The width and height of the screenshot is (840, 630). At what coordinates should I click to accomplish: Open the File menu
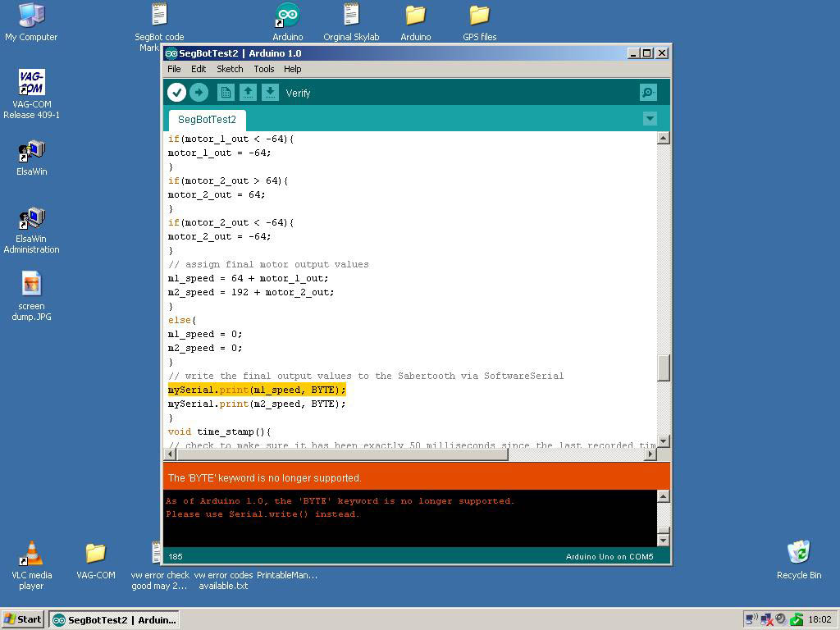[x=174, y=69]
